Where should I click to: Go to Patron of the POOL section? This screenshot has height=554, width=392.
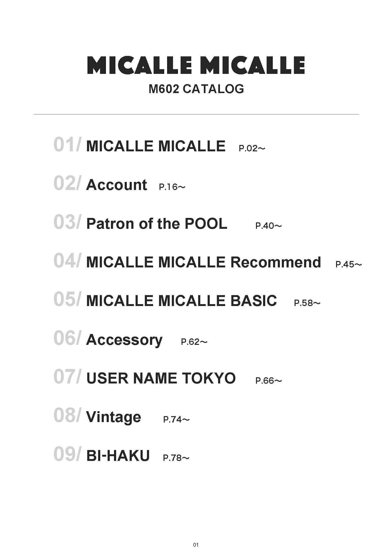click(157, 224)
